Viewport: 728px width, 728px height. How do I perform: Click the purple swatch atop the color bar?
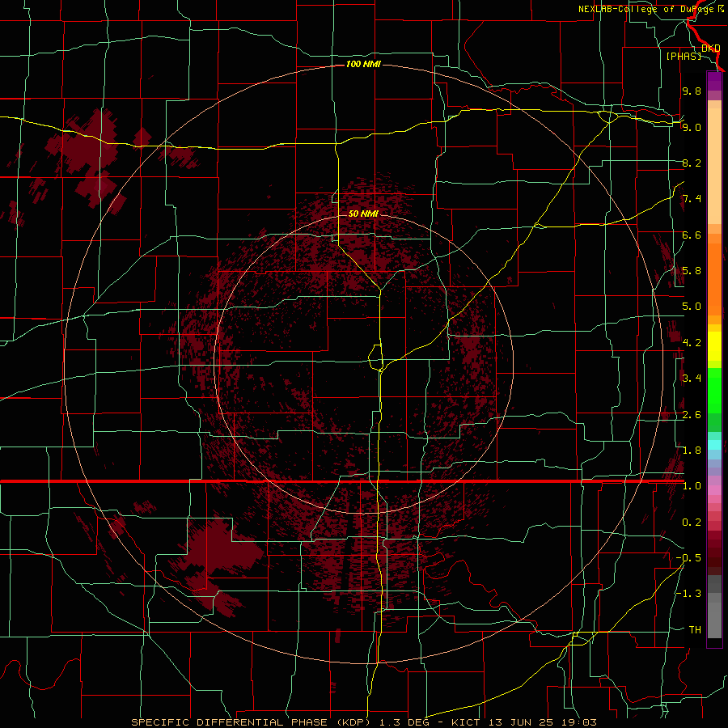point(714,81)
